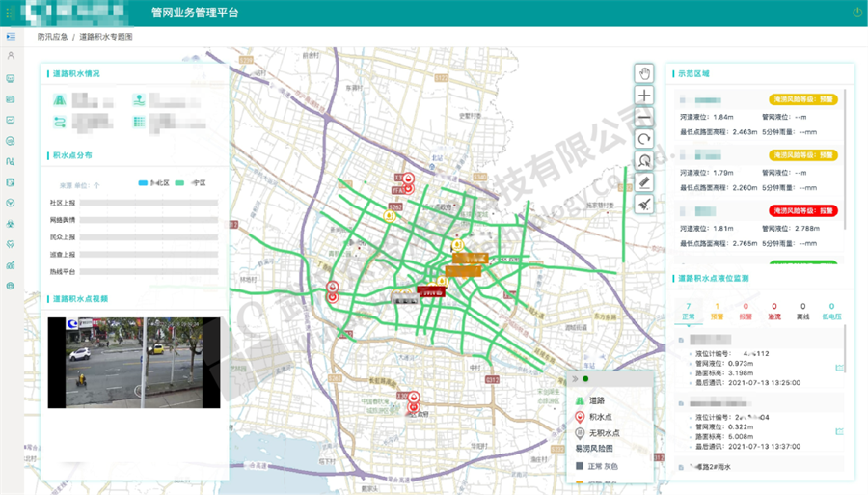Click the water location icon in 道路积水情况

(139, 100)
